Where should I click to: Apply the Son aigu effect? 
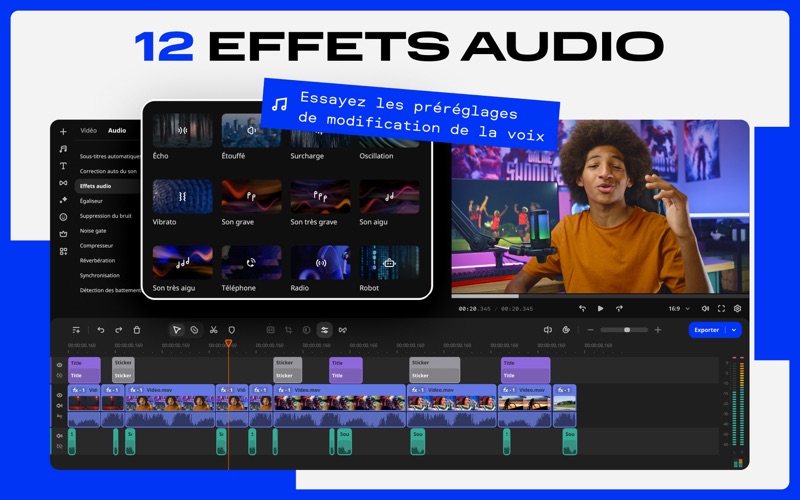click(x=389, y=196)
